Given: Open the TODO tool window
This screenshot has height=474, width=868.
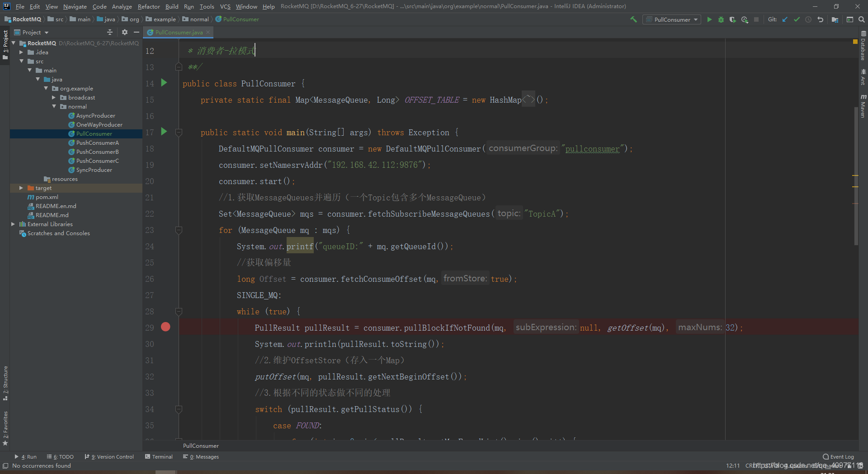Looking at the screenshot, I should point(60,457).
